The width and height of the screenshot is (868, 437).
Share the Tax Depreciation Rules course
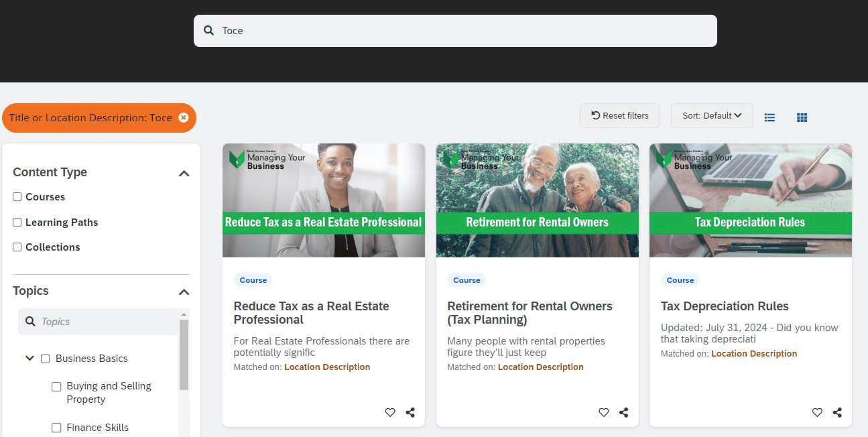pyautogui.click(x=837, y=412)
